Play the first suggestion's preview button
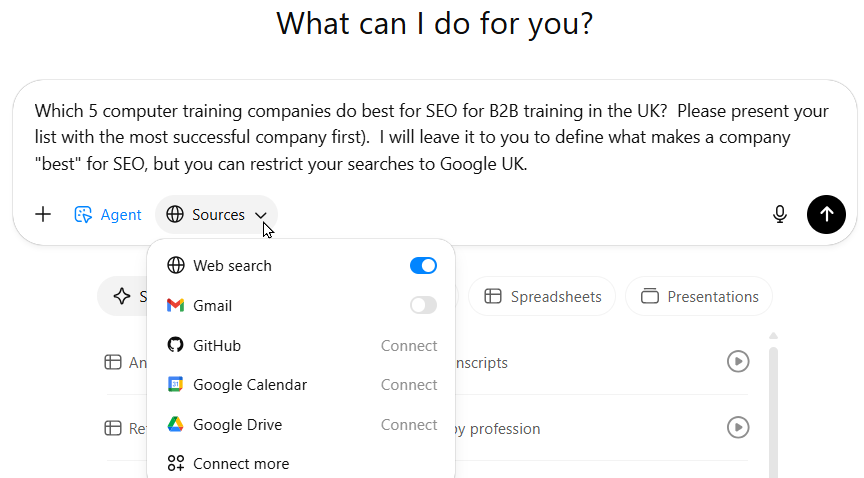Image resolution: width=864 pixels, height=478 pixels. coord(738,362)
